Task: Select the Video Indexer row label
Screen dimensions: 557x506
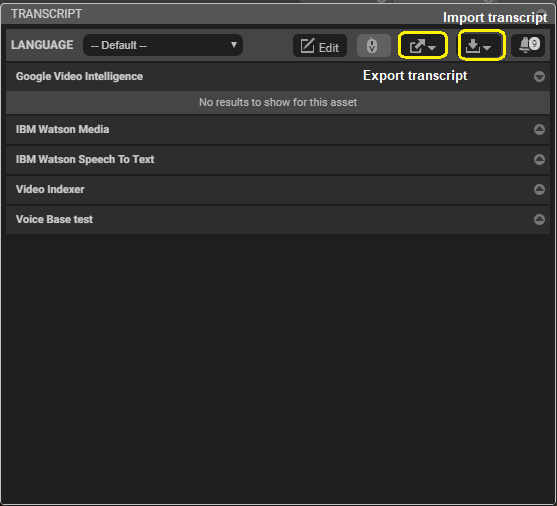Action: 50,189
